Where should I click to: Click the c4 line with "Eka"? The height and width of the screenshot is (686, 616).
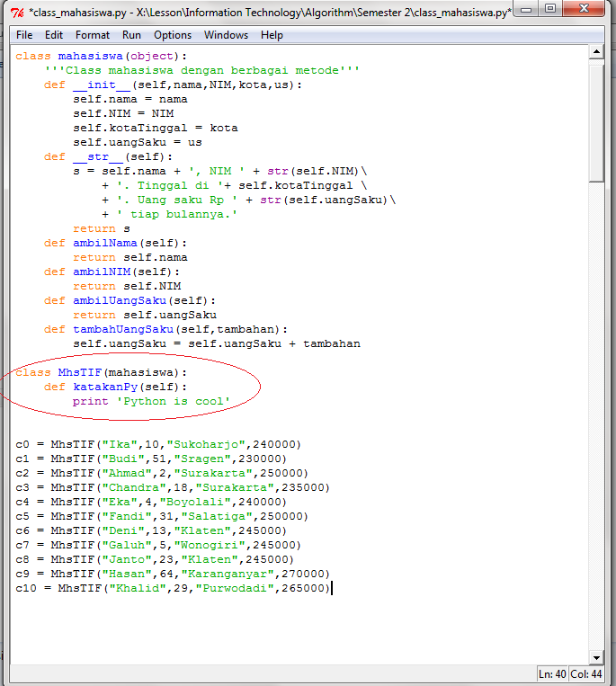pos(151,503)
